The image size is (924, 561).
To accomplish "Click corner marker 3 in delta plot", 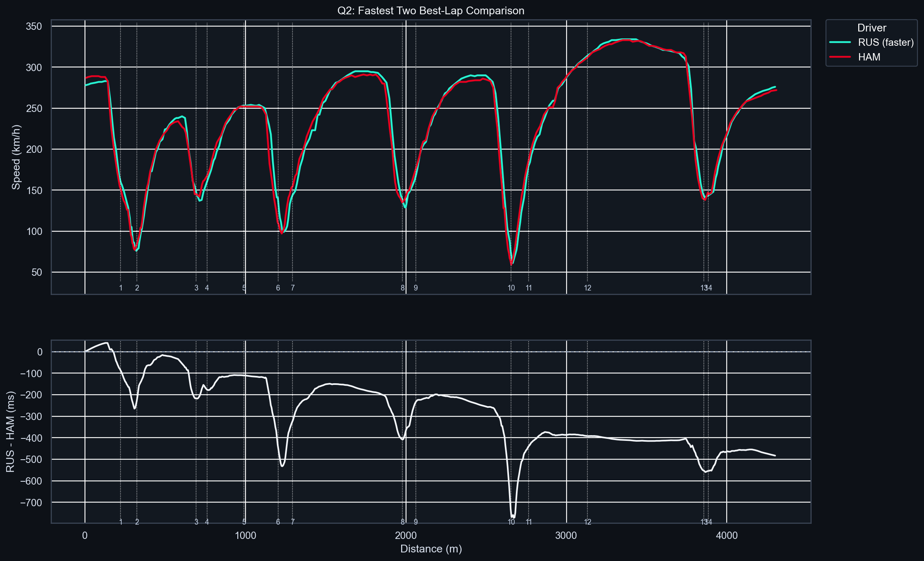I will (x=196, y=522).
